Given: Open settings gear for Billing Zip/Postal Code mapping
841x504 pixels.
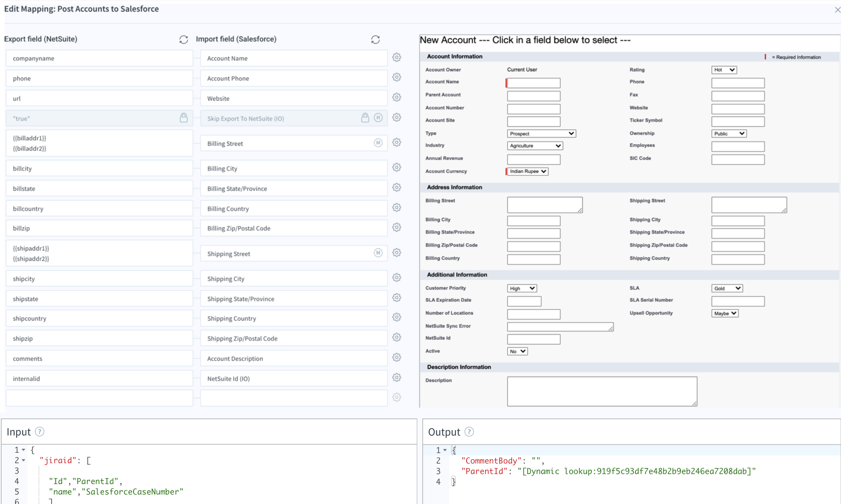Looking at the screenshot, I should click(x=396, y=228).
